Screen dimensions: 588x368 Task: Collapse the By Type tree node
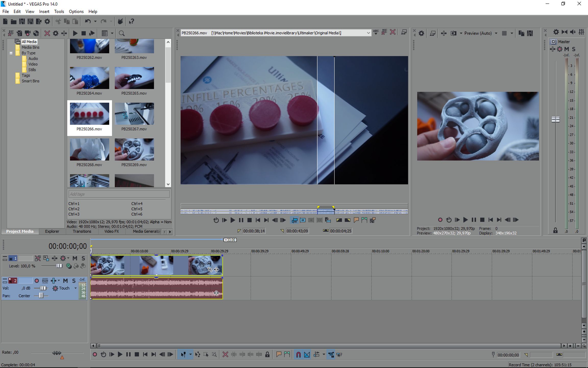coord(11,53)
